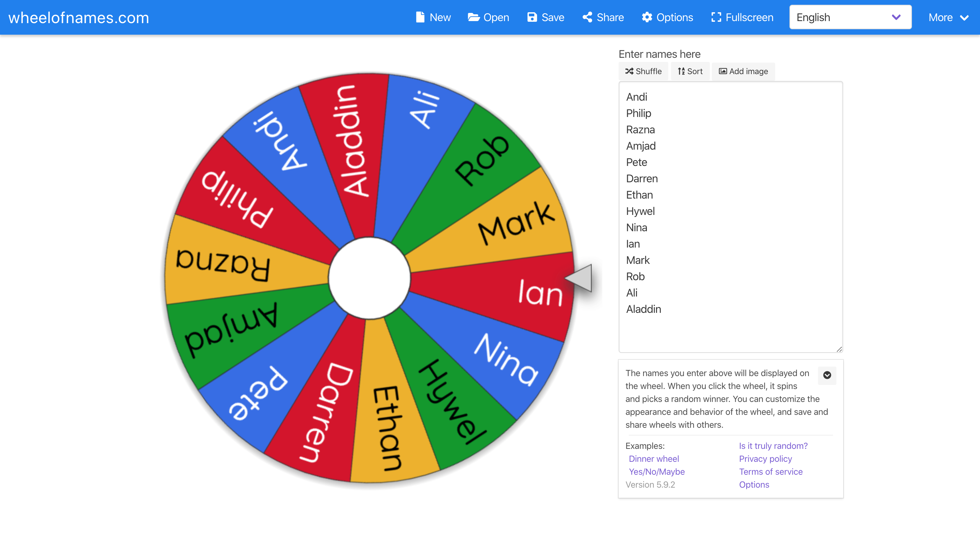Click the 'Privacy policy' link
This screenshot has height=557, width=980.
coord(765,458)
